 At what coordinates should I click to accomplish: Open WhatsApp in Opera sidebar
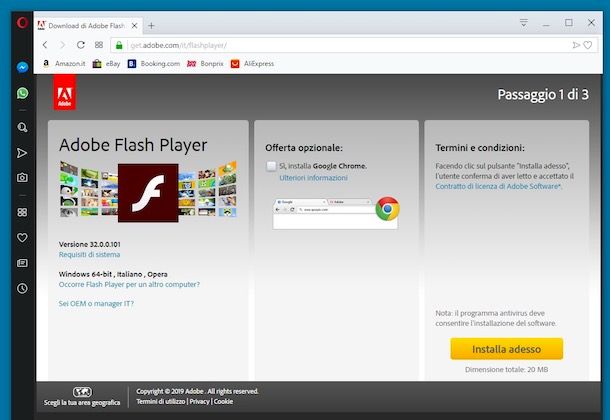tap(22, 93)
